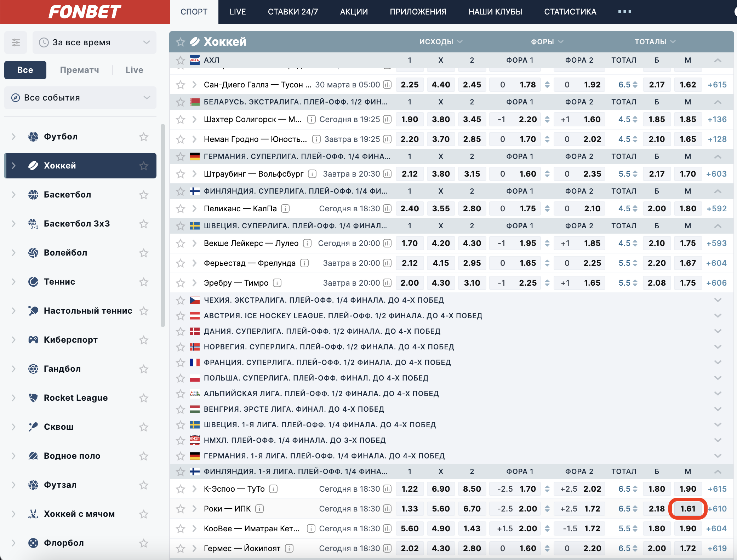Open statistics icon for Пеликанс — КалПа
737x560 pixels.
point(388,208)
